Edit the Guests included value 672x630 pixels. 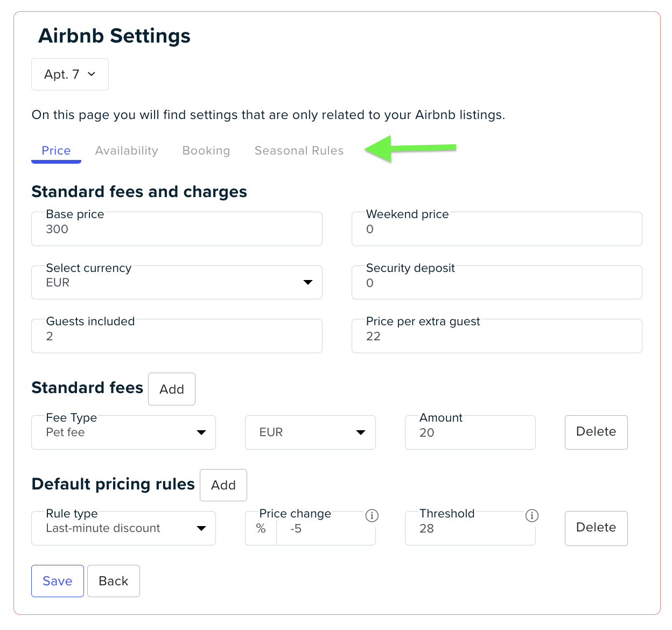tap(177, 336)
